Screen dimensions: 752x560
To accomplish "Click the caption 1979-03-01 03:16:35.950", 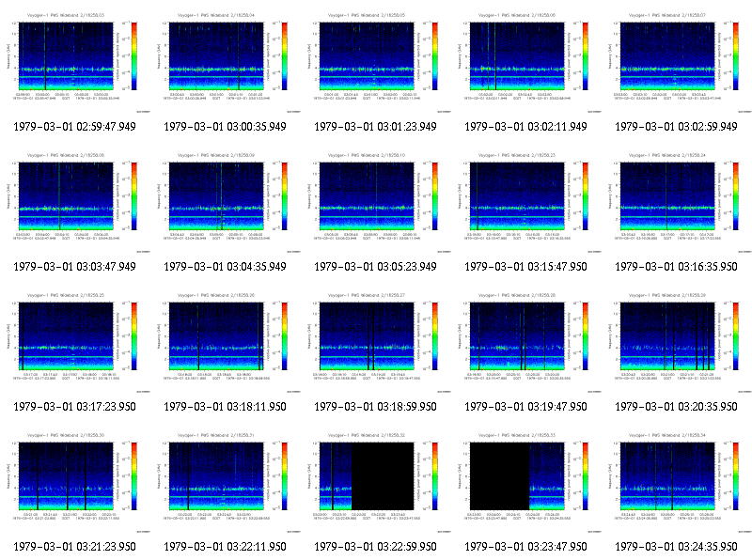I will [676, 267].
